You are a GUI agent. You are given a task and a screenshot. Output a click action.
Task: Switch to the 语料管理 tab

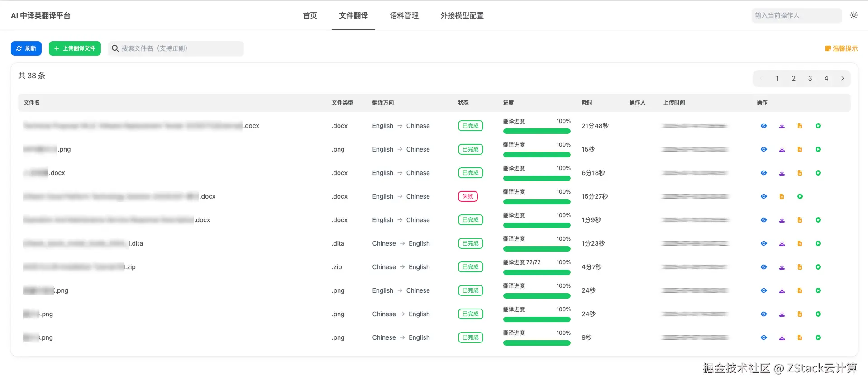tap(404, 15)
